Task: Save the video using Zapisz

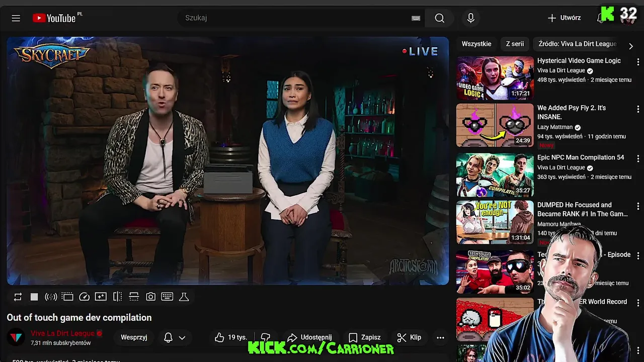Action: tap(365, 337)
